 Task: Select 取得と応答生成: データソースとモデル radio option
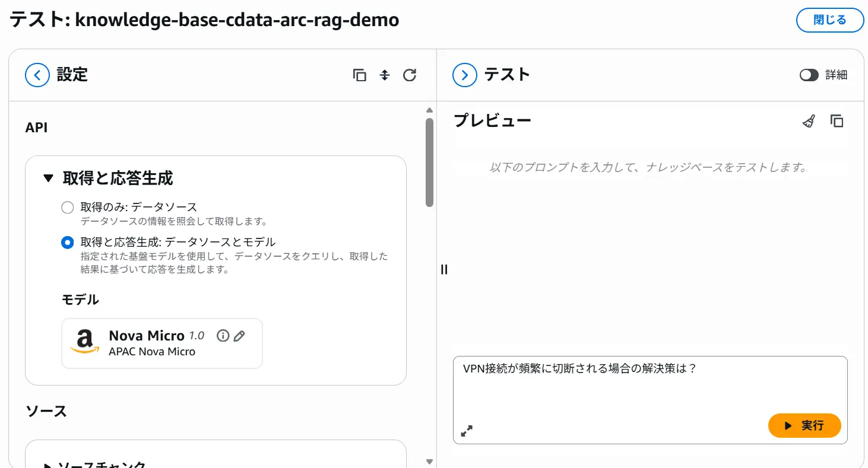(x=68, y=242)
